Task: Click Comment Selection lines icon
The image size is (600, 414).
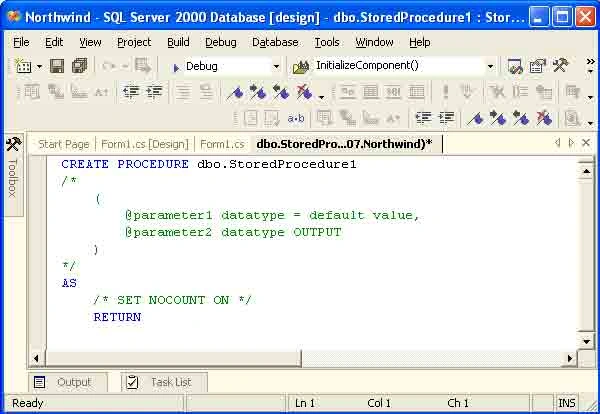Action: 183,92
